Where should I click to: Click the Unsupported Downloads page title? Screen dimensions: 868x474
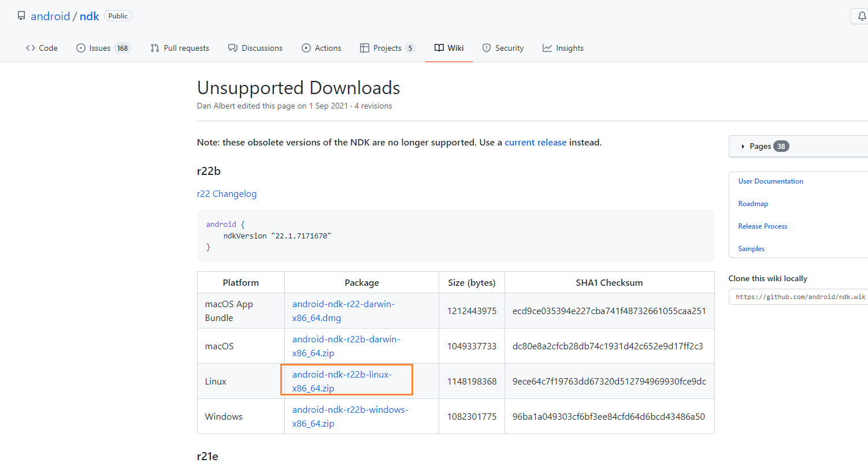point(298,88)
